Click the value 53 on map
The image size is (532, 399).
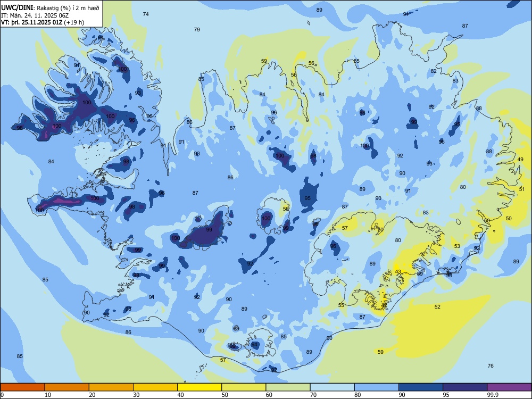457,246
